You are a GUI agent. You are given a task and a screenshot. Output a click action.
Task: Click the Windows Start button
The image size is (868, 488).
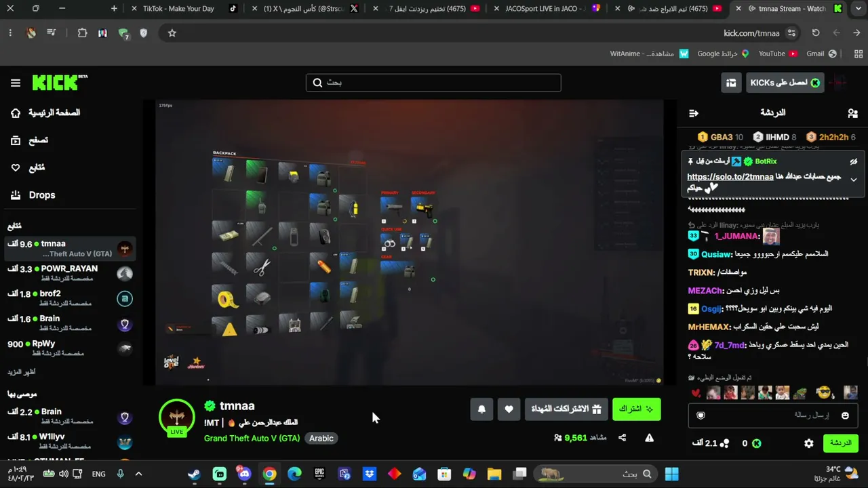pos(671,474)
